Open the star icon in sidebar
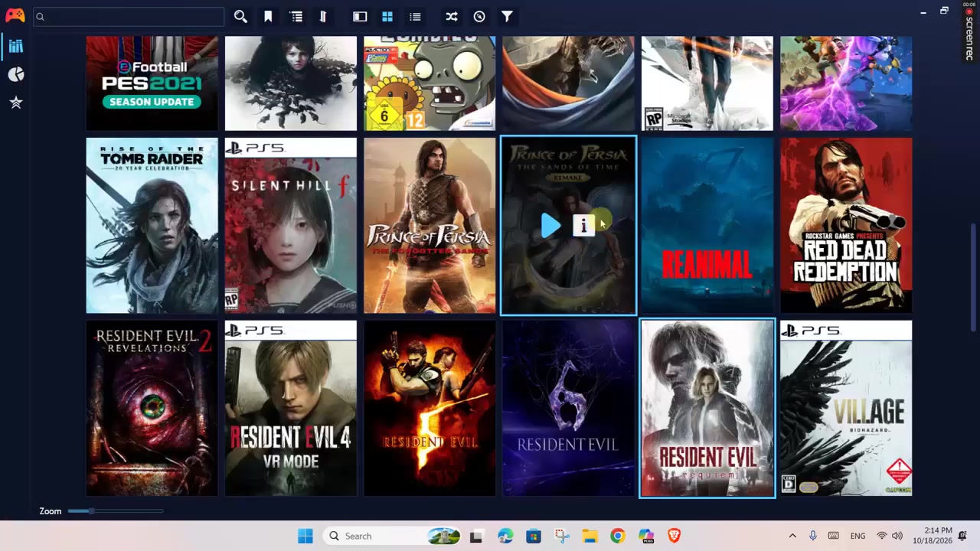 coord(15,103)
